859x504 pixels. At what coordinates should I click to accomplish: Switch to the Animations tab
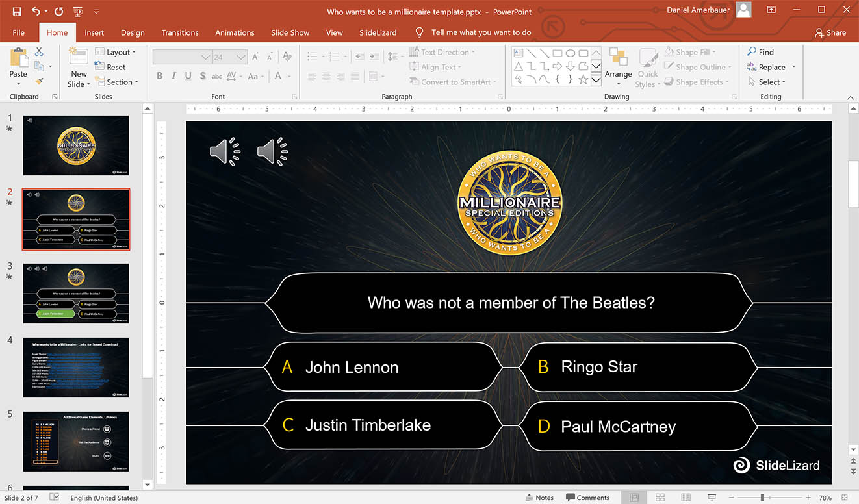235,32
